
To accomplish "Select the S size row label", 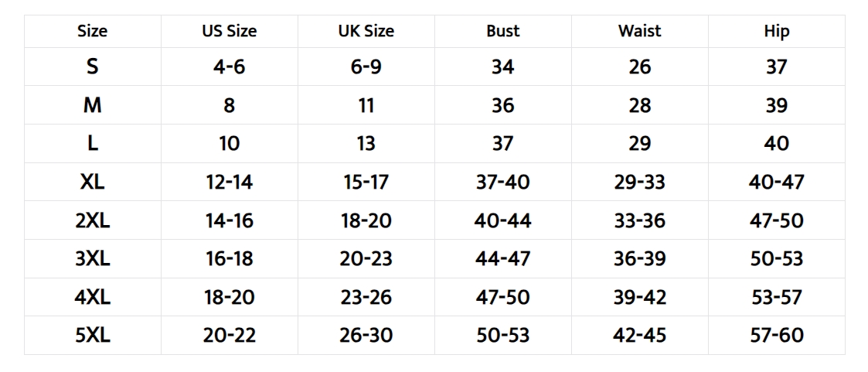I will [92, 67].
